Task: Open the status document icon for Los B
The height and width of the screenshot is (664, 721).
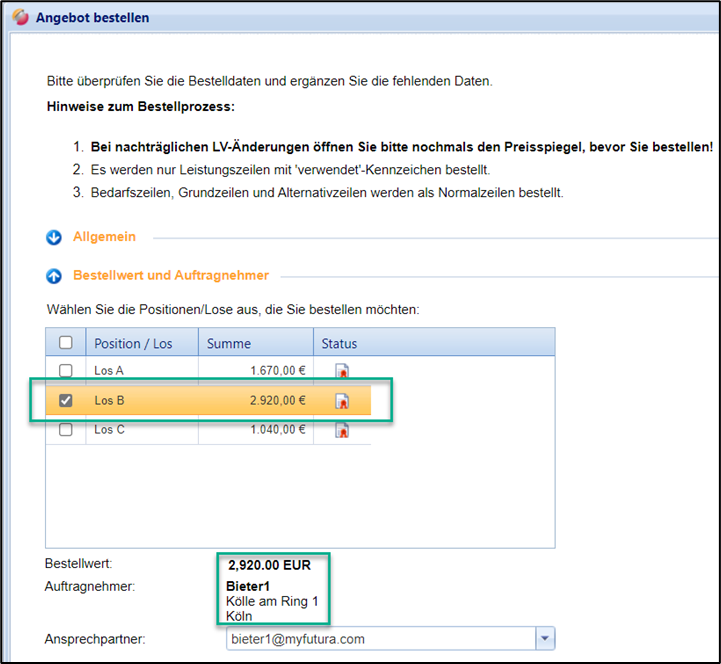Action: (342, 401)
